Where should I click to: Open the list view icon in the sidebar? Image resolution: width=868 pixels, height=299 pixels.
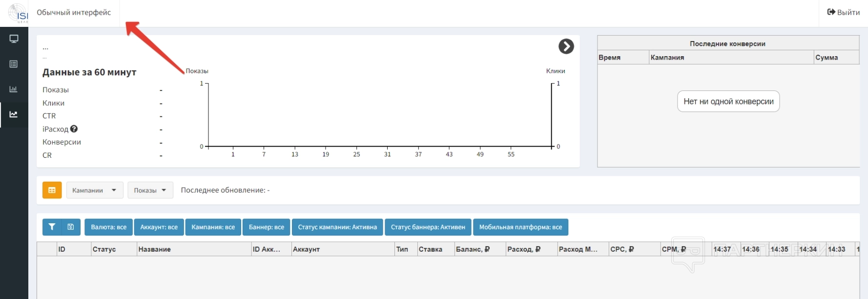coord(14,64)
